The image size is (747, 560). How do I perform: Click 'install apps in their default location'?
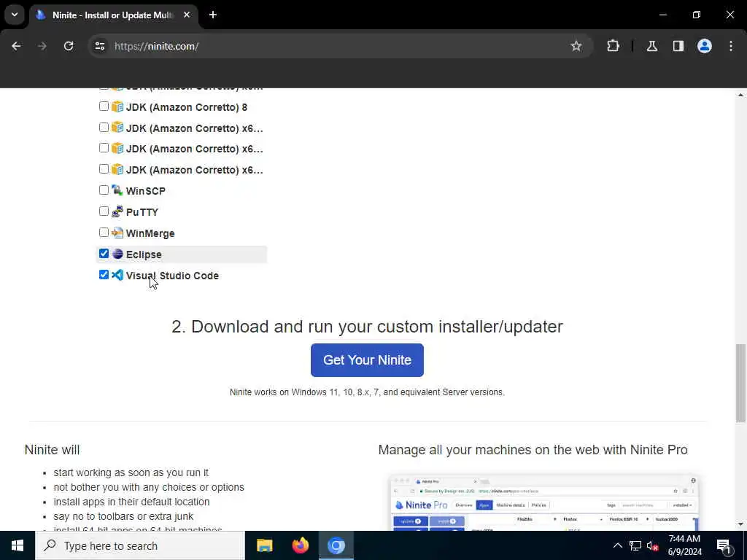[x=131, y=502]
